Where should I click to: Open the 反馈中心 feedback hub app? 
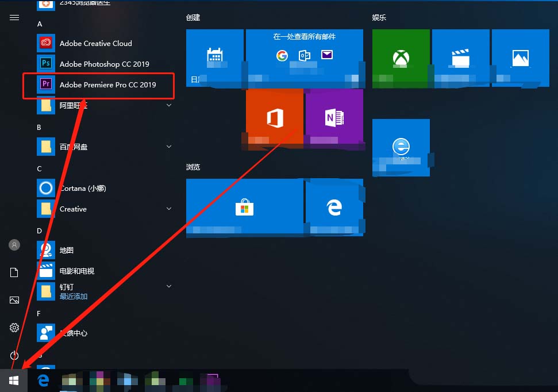pos(104,333)
